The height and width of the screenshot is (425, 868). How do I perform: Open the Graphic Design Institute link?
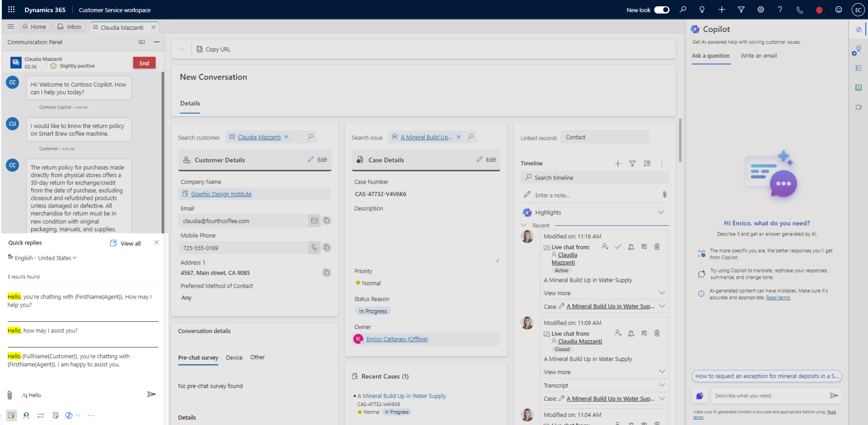point(222,194)
